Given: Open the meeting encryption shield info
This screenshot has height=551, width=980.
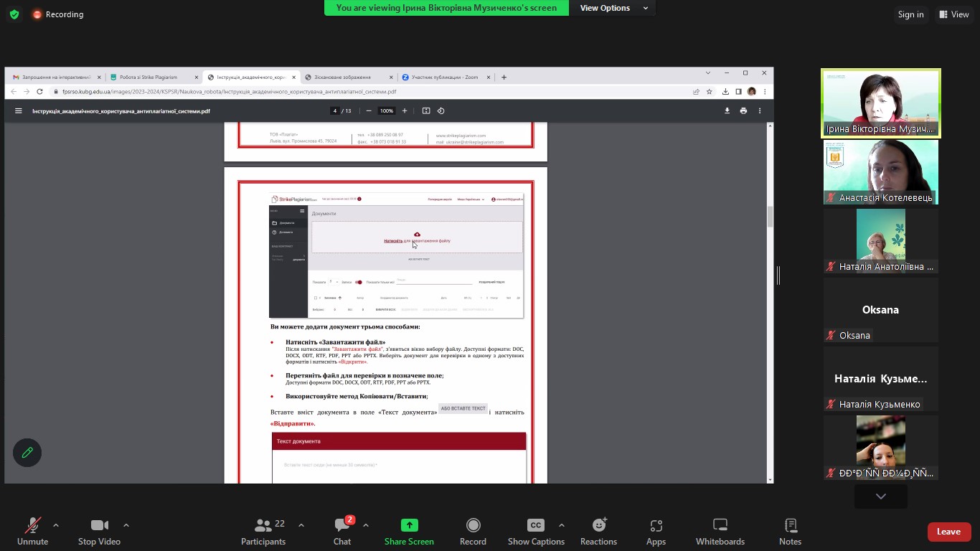Looking at the screenshot, I should (14, 14).
